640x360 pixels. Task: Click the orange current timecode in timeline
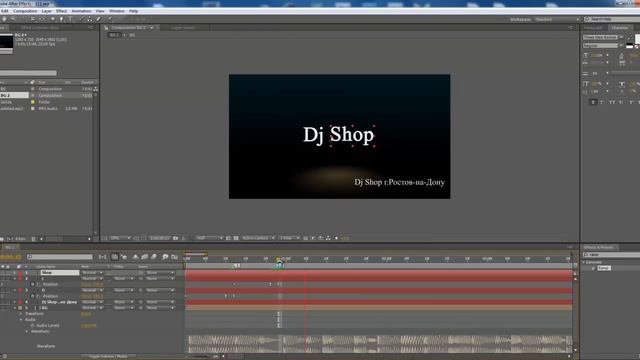11,257
